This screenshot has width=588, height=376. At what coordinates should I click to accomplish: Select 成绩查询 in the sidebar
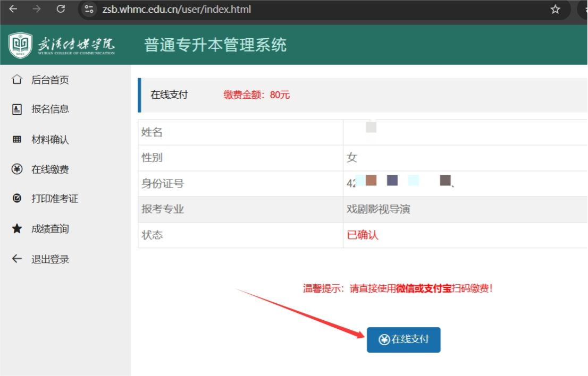[x=50, y=229]
